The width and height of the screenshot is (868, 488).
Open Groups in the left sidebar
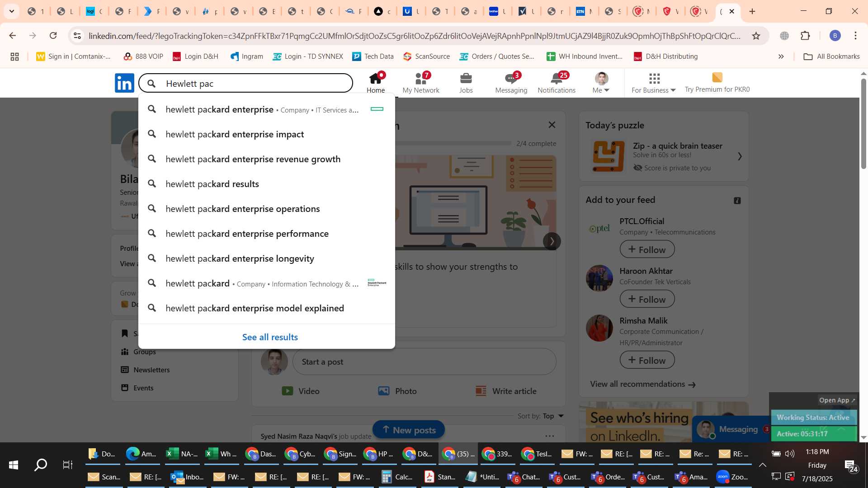point(138,352)
